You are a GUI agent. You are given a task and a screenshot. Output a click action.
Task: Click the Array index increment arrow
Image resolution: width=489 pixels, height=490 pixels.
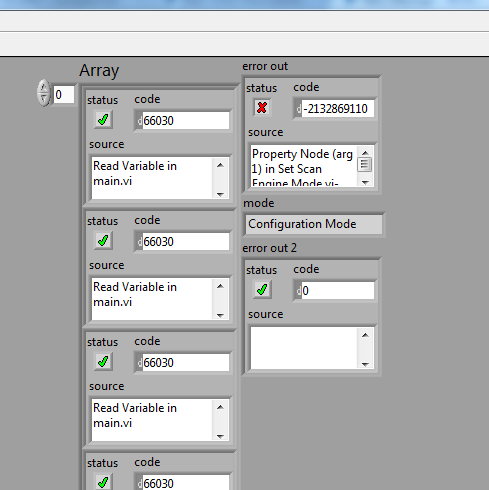point(44,87)
